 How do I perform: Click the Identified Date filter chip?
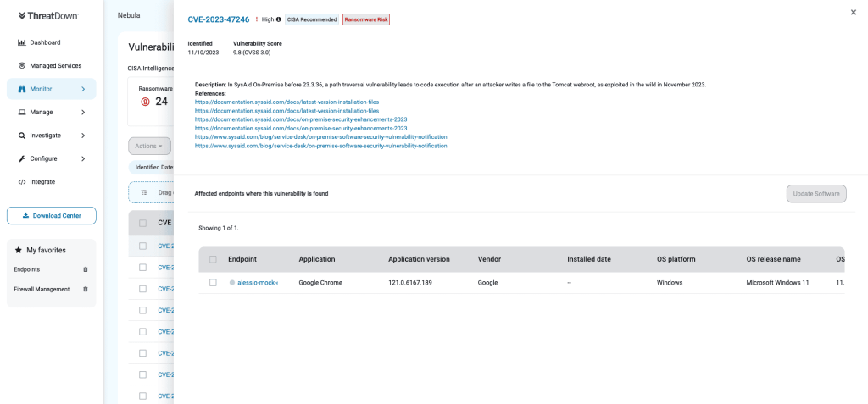(x=152, y=167)
